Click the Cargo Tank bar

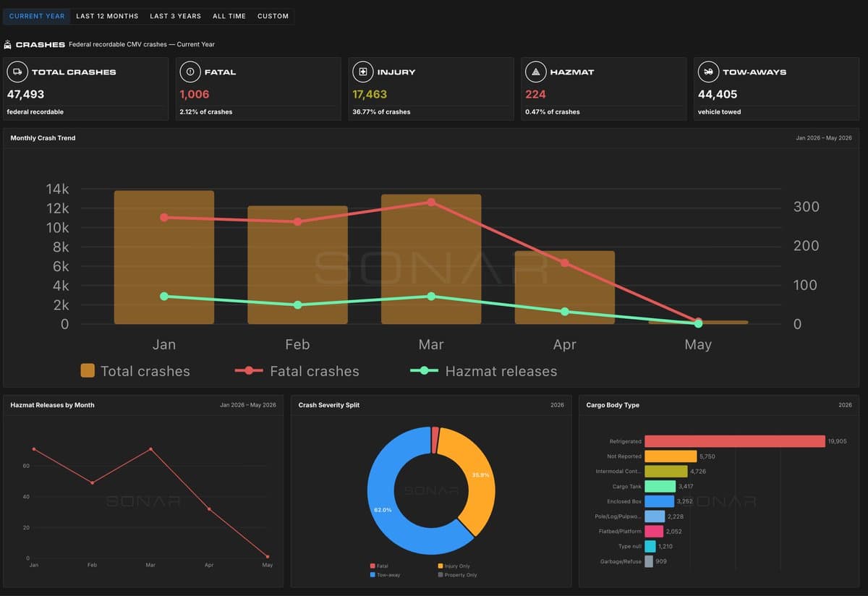coord(660,487)
